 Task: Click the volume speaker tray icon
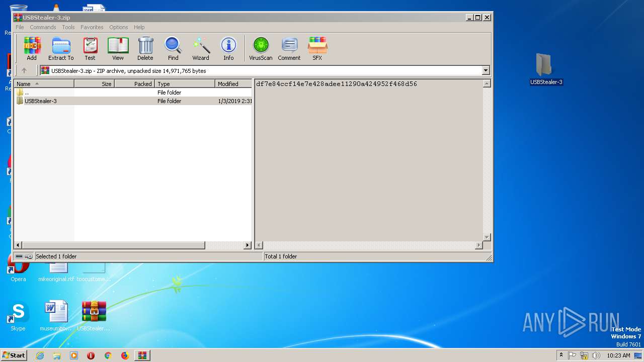(x=596, y=355)
